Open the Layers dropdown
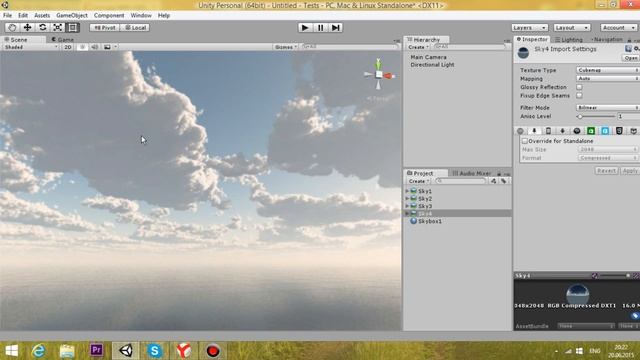 (529, 28)
